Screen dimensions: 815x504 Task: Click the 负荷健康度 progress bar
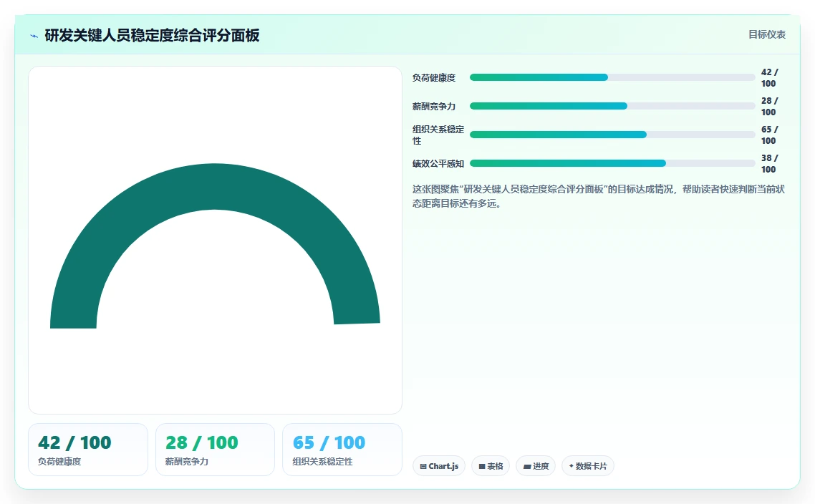(x=612, y=77)
